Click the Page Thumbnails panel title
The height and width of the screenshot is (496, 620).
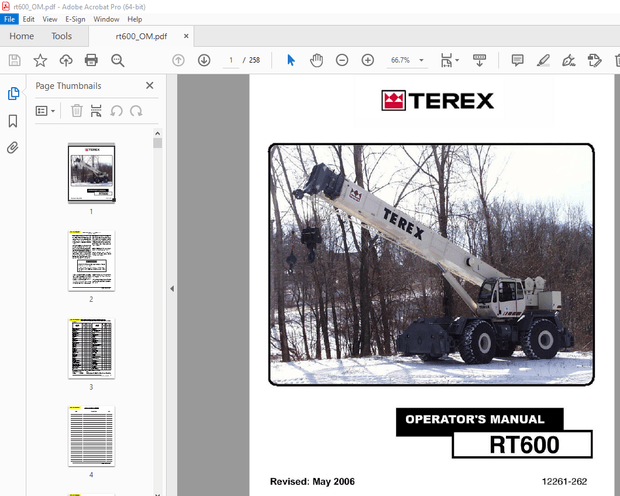(x=68, y=86)
